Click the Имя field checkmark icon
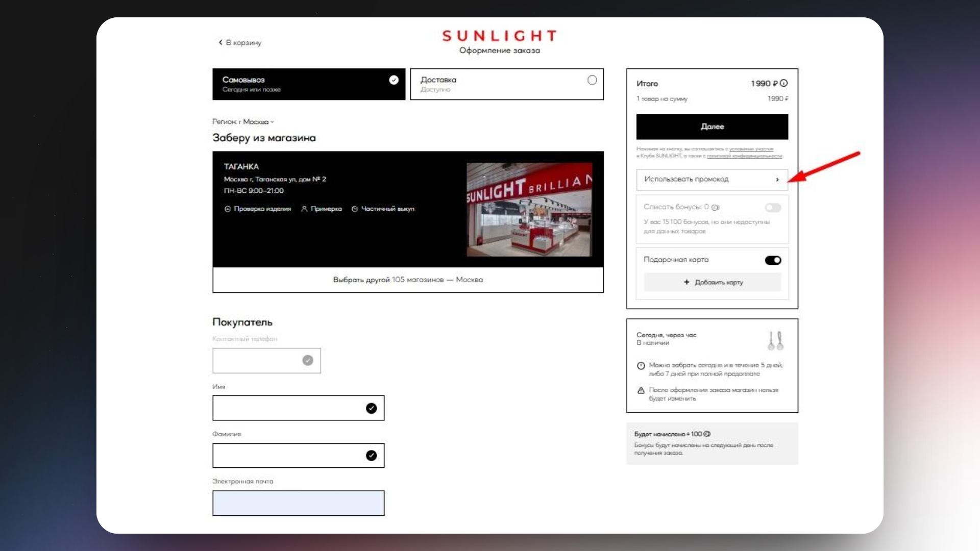Screen dimensions: 980x551 [371, 408]
